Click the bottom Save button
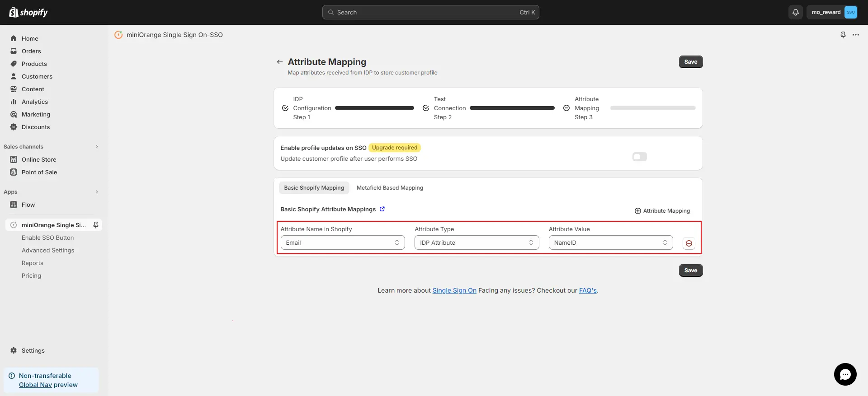868x396 pixels. pyautogui.click(x=691, y=270)
